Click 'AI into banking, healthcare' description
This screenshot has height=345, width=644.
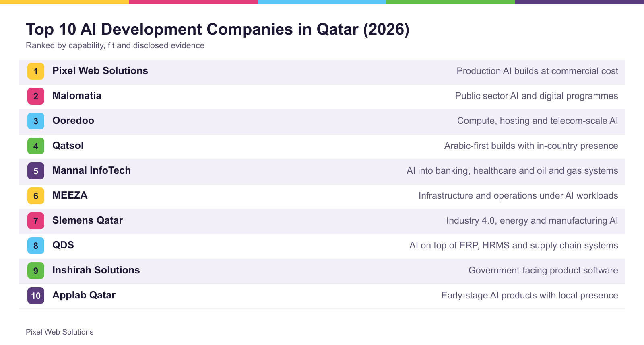(x=512, y=171)
